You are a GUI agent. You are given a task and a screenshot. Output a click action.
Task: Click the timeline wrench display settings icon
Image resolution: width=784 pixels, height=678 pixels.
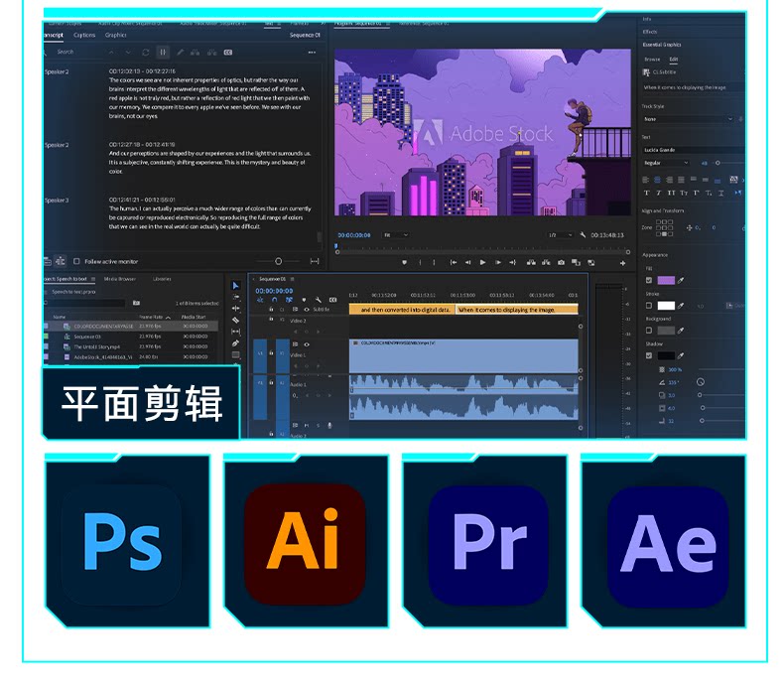(x=318, y=300)
